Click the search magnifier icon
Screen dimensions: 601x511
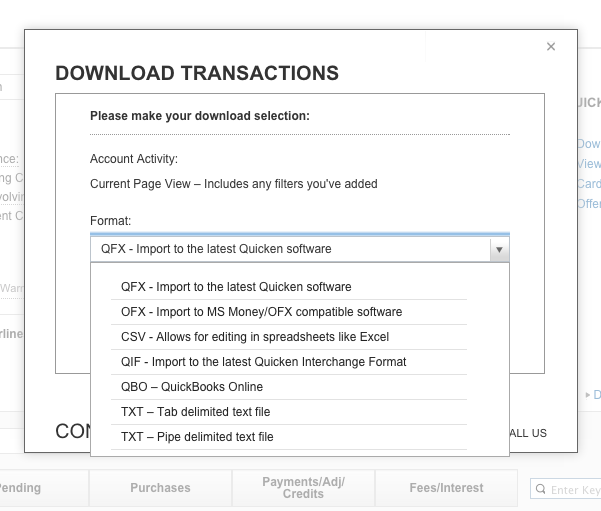click(540, 489)
